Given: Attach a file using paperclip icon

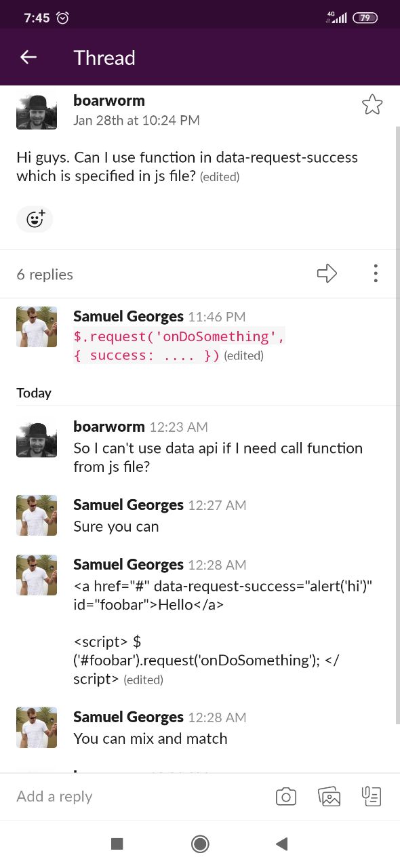Looking at the screenshot, I should 372,797.
